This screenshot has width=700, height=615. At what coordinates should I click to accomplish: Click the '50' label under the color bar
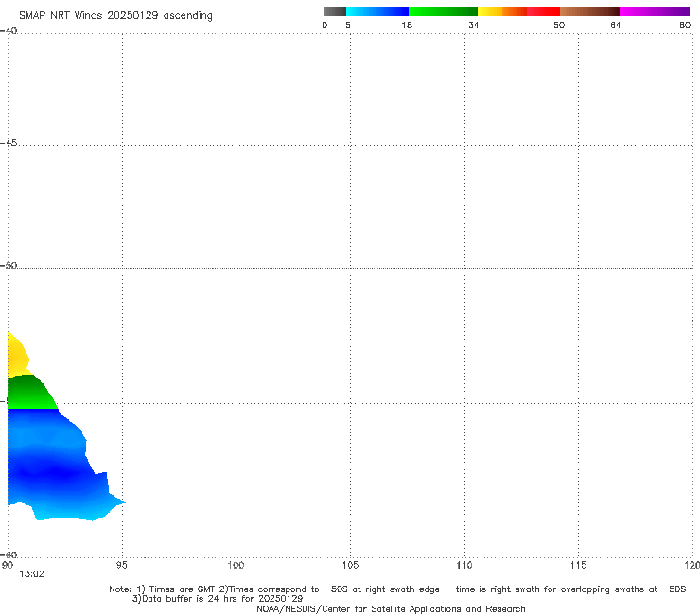559,25
